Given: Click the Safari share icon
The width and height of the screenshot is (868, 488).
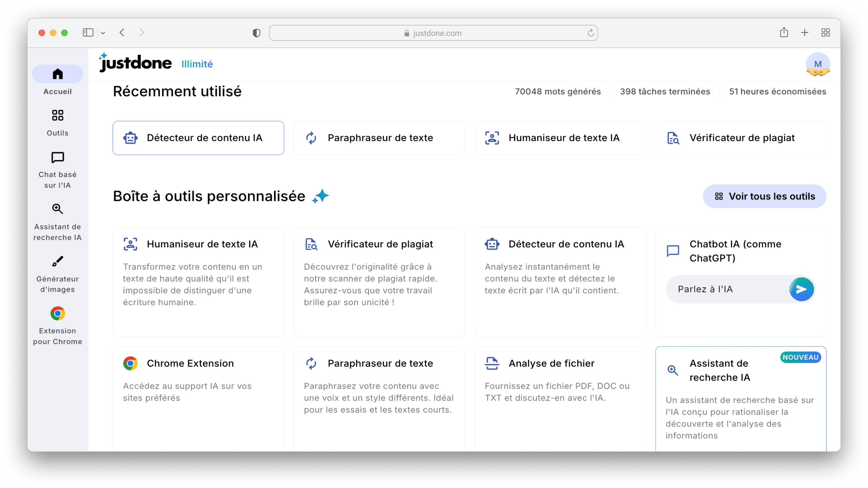Looking at the screenshot, I should (x=784, y=33).
